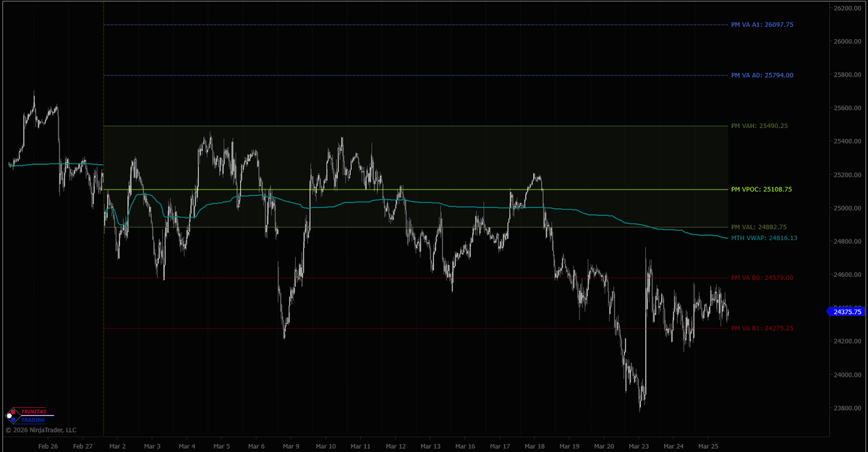The image size is (868, 452).
Task: Click the current price marker 24375.75
Action: [x=845, y=312]
